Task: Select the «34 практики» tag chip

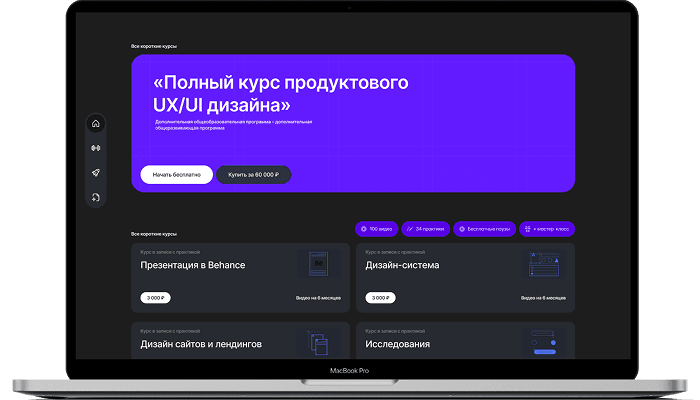Action: [425, 229]
